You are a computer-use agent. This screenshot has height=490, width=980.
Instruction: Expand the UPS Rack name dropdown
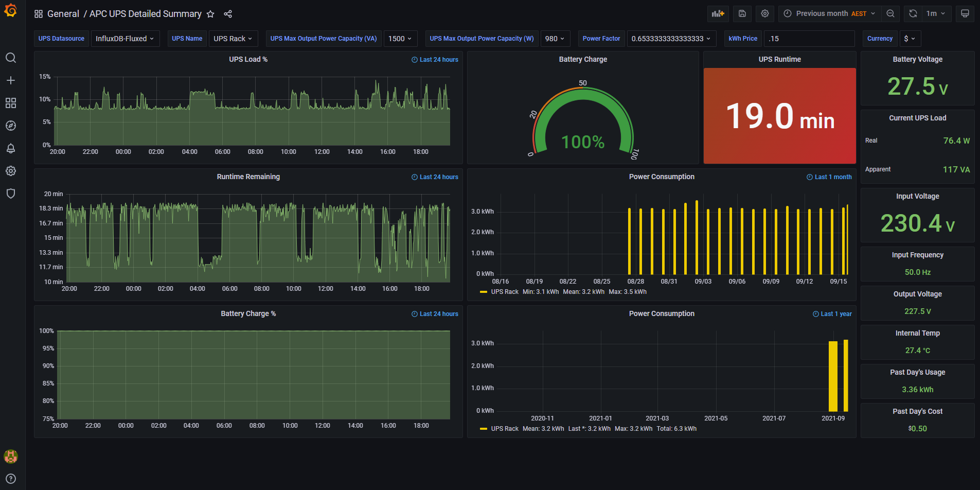[233, 39]
